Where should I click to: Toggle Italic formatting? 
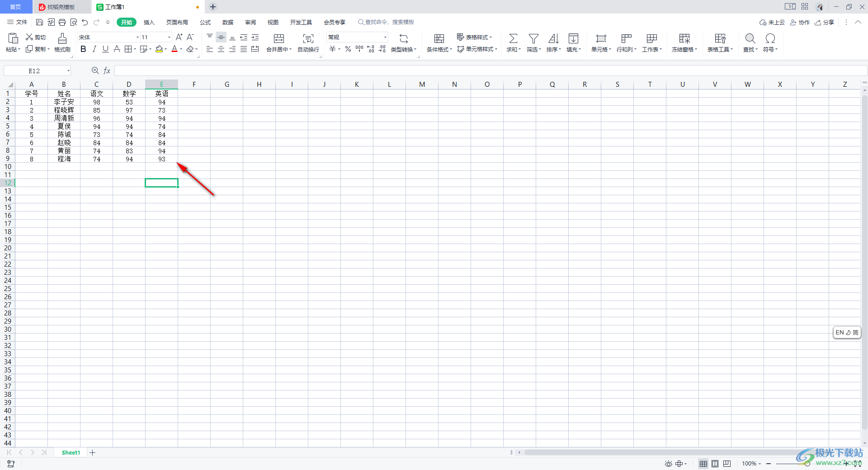pyautogui.click(x=94, y=49)
